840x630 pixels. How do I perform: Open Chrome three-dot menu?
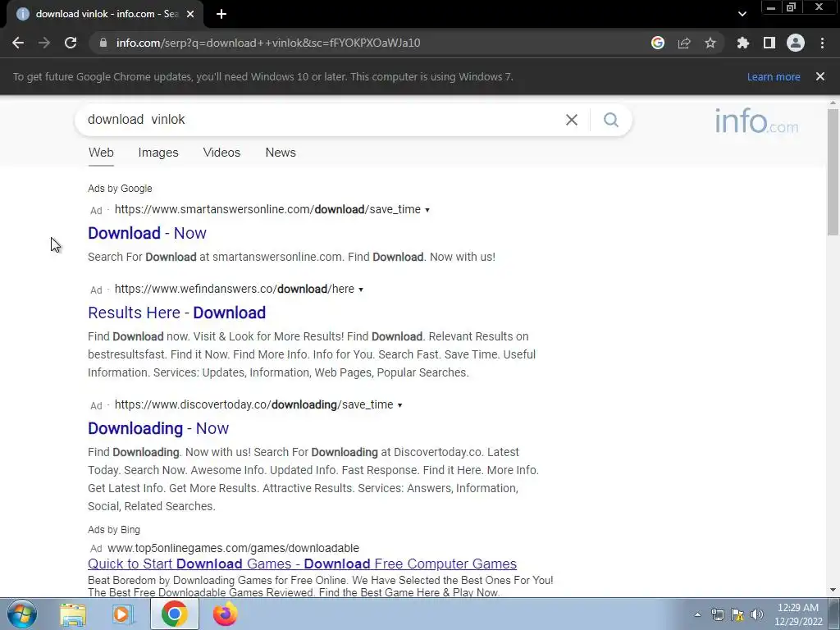(x=822, y=43)
